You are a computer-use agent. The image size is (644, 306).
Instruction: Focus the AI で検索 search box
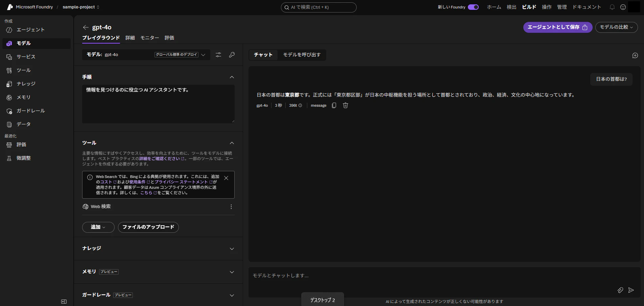coord(319,7)
